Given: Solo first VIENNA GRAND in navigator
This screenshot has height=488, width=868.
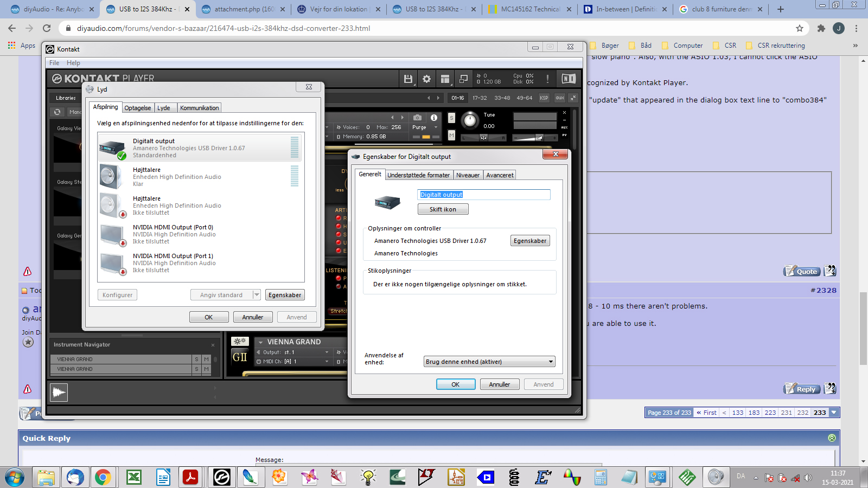Looking at the screenshot, I should [197, 359].
